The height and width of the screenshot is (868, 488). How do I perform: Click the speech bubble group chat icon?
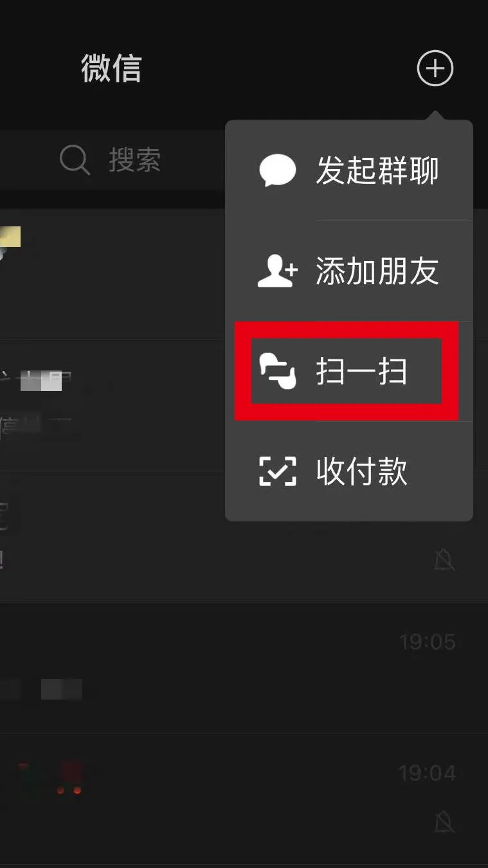pos(277,171)
